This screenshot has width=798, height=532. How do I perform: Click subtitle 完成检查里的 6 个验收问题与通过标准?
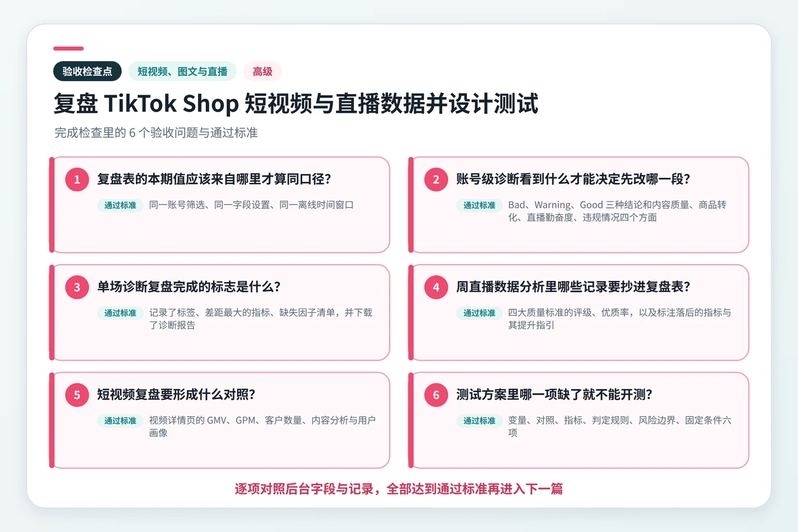point(156,132)
